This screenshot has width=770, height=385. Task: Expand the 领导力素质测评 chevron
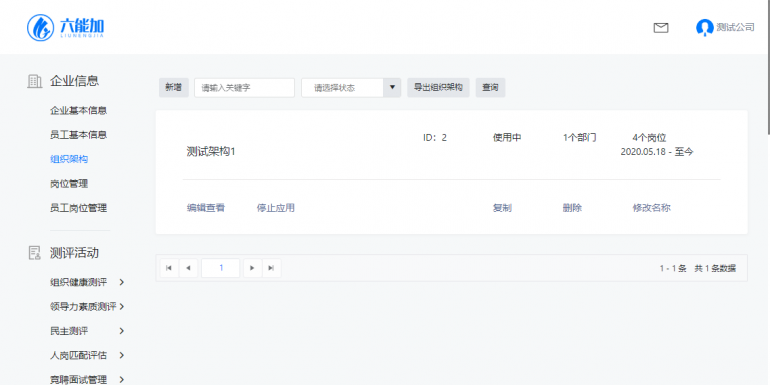(x=122, y=306)
